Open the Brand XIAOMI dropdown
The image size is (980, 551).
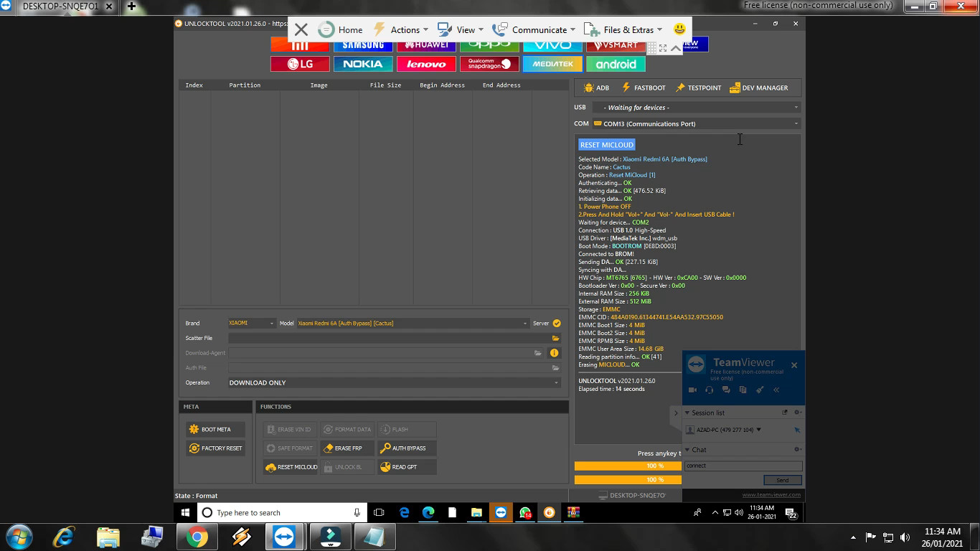click(251, 323)
